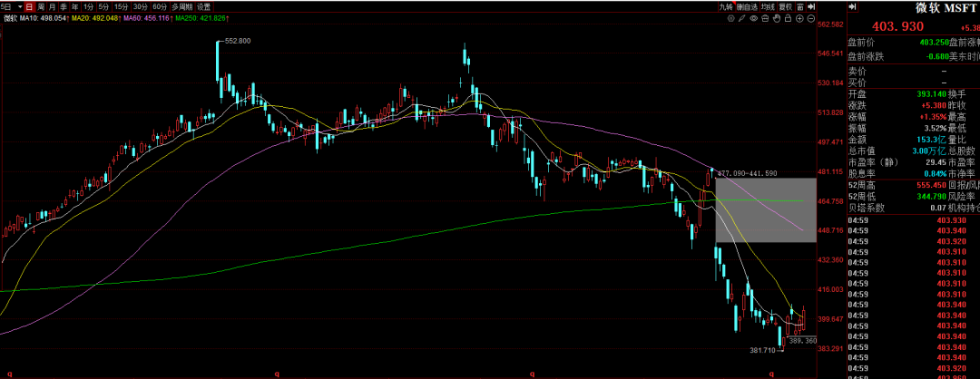Open the 多周期 multi-period selector
The height and width of the screenshot is (379, 980).
tap(182, 6)
